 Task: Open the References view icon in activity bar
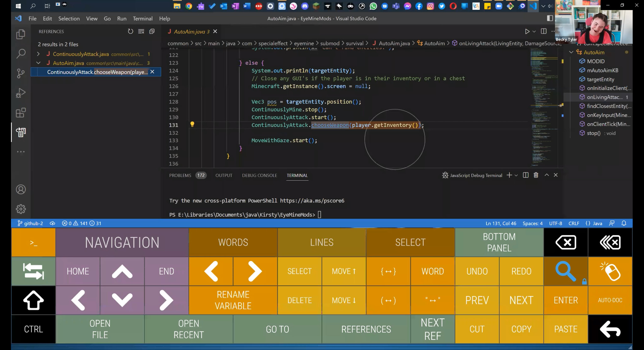(21, 132)
